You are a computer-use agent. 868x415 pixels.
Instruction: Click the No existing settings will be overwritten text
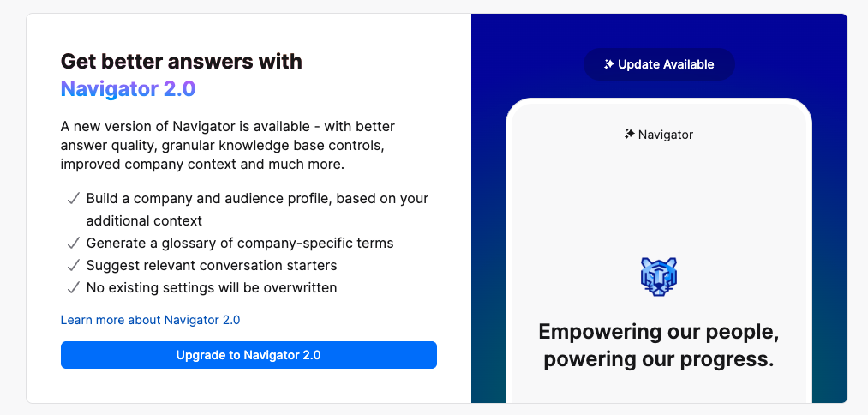tap(212, 287)
